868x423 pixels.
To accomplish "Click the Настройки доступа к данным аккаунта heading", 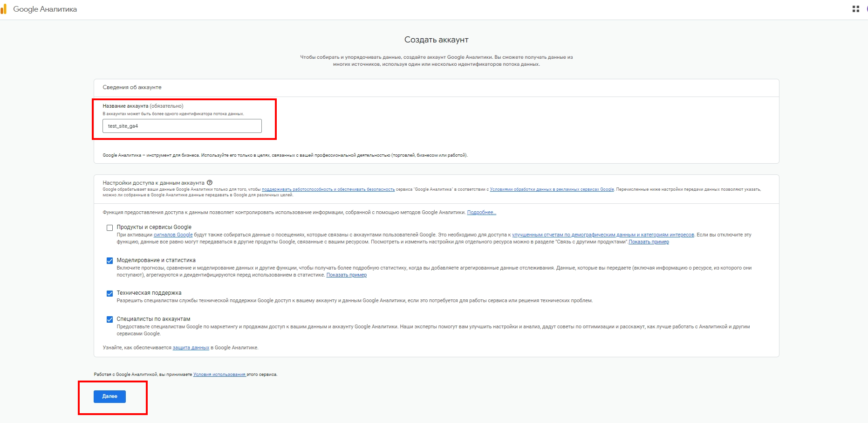I will 153,183.
